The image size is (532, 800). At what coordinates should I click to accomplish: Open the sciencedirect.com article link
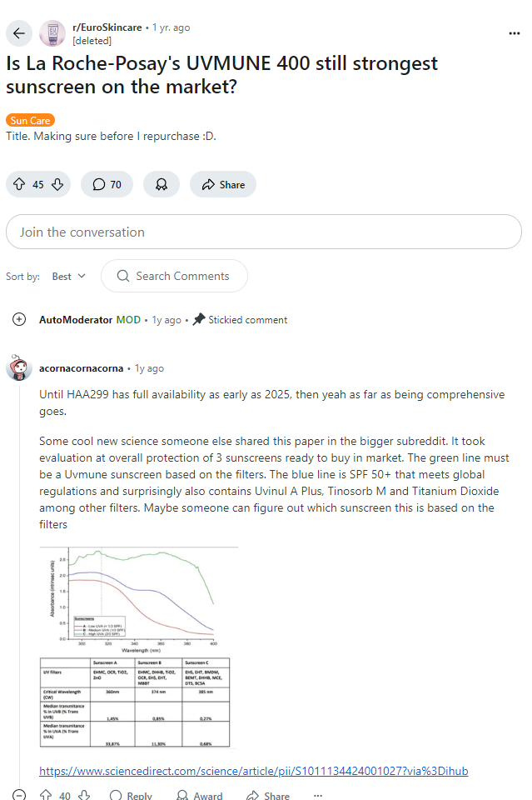point(253,771)
